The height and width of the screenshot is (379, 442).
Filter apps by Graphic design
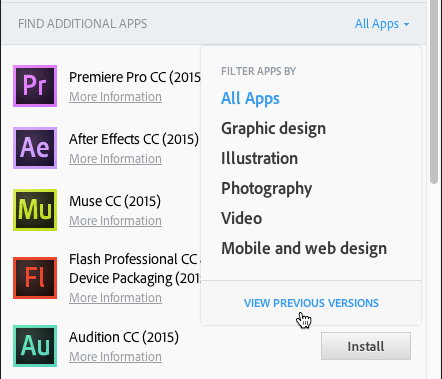(x=273, y=129)
